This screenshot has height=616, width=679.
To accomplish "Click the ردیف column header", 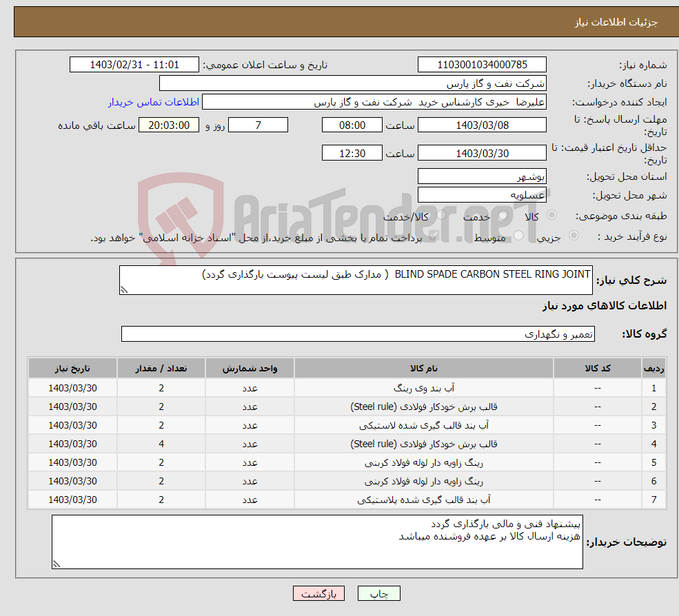I will pos(653,369).
